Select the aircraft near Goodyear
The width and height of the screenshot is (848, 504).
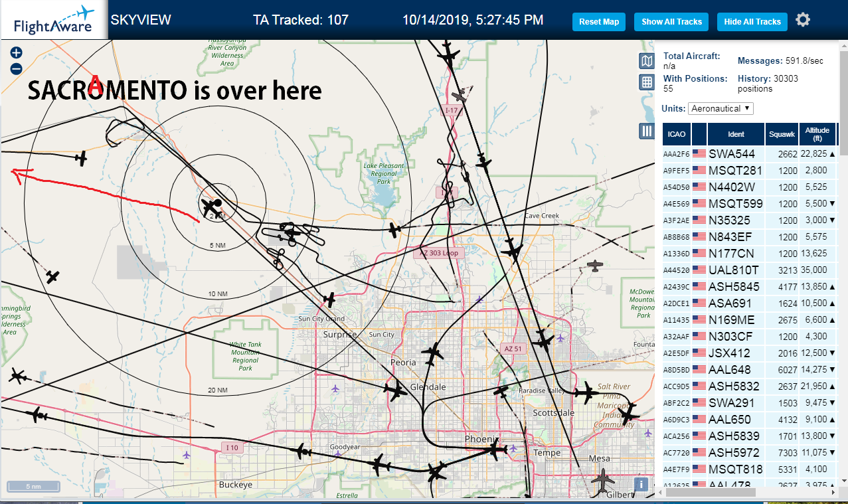302,452
